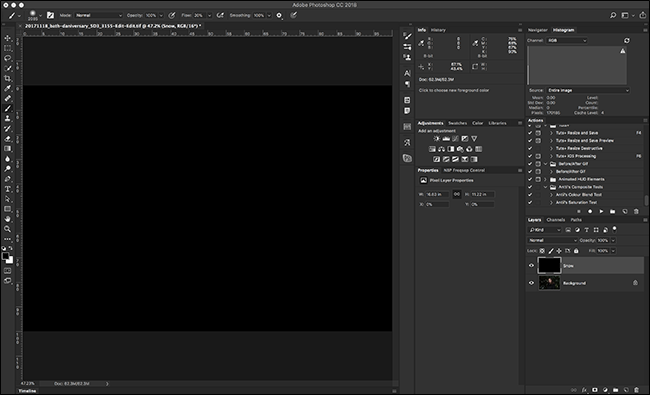Hide the Snow layer visibility eye

(x=531, y=266)
